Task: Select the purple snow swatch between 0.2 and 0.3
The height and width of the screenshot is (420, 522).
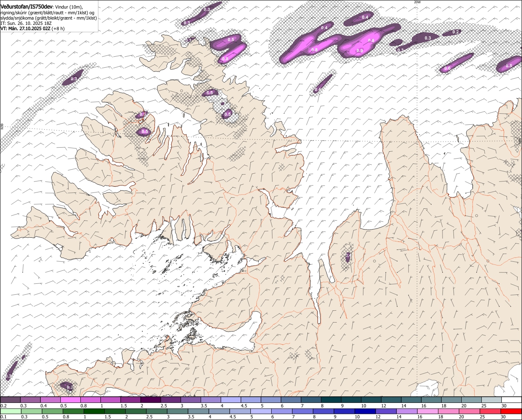Action: tap(10, 400)
